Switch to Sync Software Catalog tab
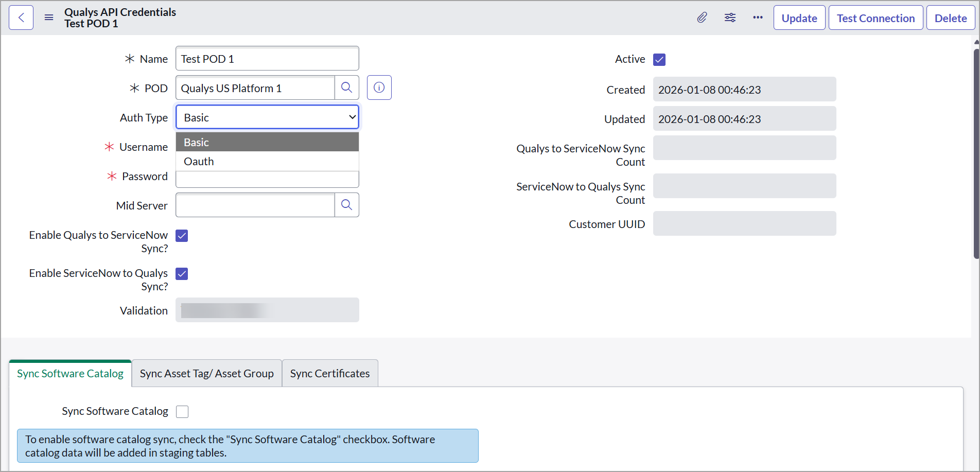 pyautogui.click(x=70, y=373)
